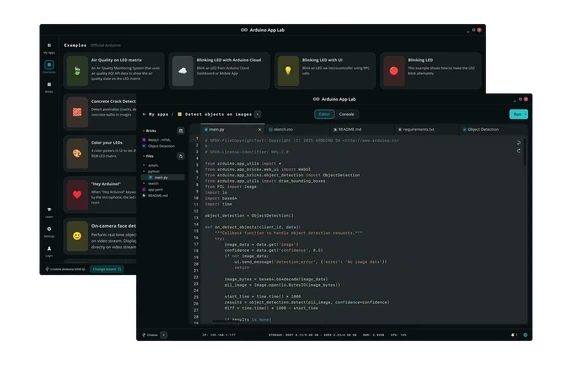572x365 pixels.
Task: Open the dropdown arrow on Run button
Action: [x=526, y=114]
